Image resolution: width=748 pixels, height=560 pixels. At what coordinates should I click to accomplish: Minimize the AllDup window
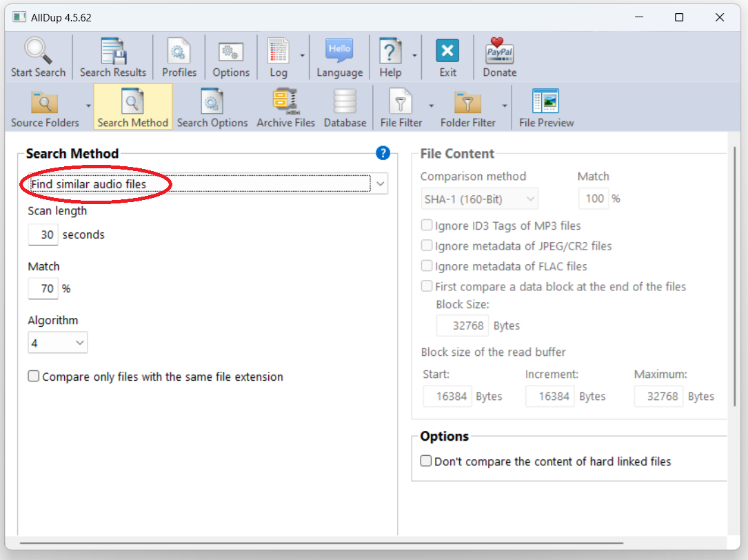coord(639,17)
